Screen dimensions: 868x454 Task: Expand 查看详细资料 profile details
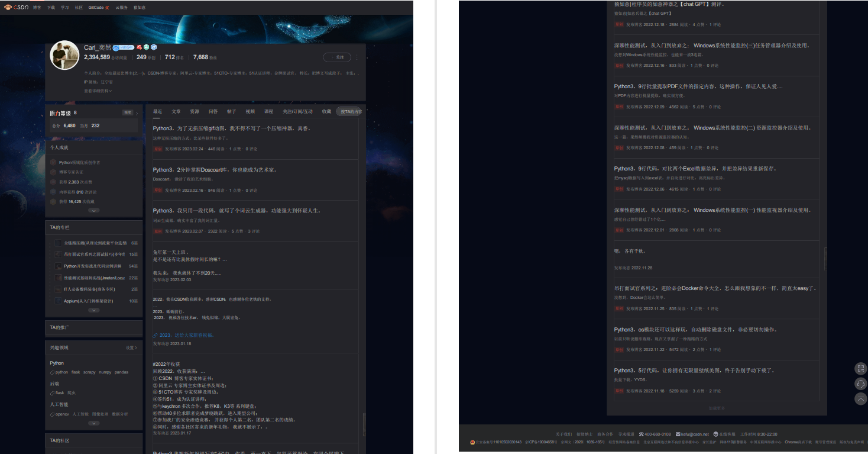pyautogui.click(x=98, y=91)
